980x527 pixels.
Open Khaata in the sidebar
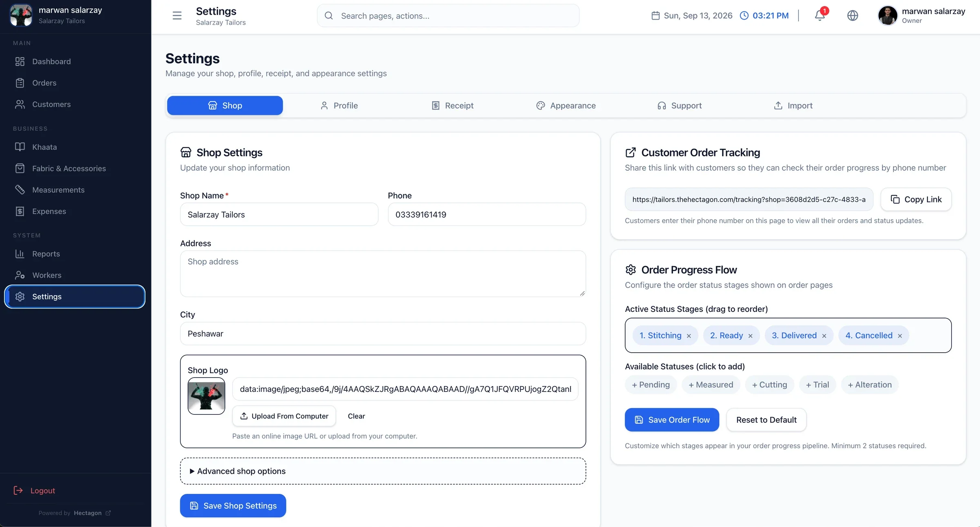click(x=75, y=147)
